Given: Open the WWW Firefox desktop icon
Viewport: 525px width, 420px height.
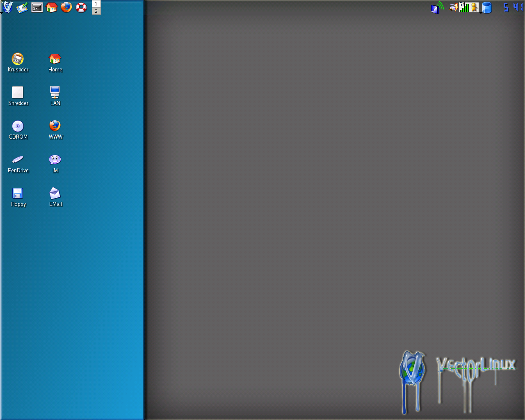Looking at the screenshot, I should [x=55, y=130].
